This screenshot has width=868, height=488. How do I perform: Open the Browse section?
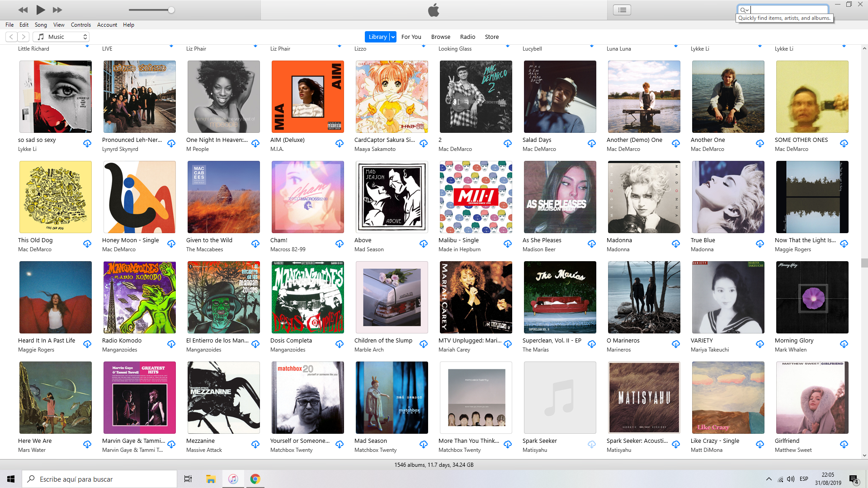coord(440,37)
